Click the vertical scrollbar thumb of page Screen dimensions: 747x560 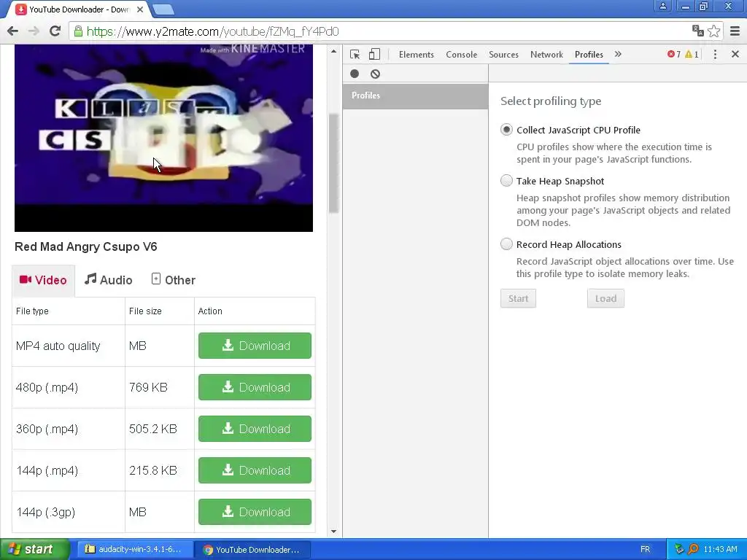click(x=333, y=163)
